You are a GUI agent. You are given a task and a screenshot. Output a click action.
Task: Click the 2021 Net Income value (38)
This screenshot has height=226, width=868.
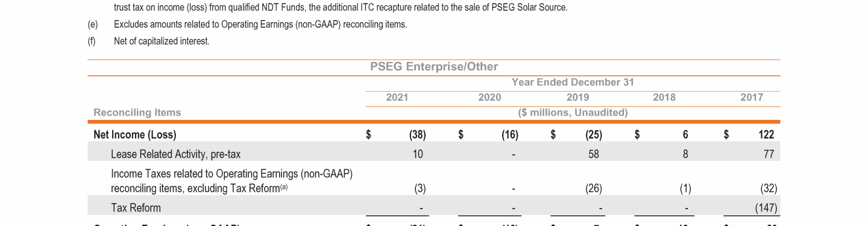pos(417,135)
